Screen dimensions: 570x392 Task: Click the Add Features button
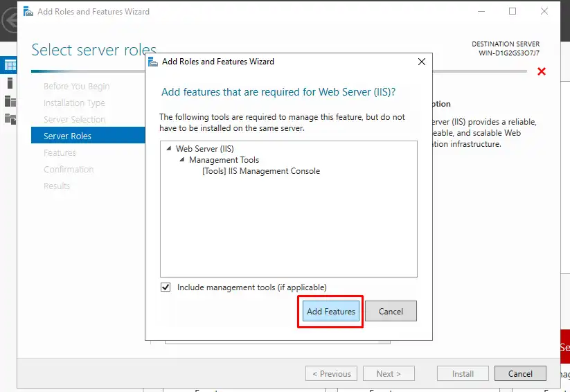pos(331,311)
